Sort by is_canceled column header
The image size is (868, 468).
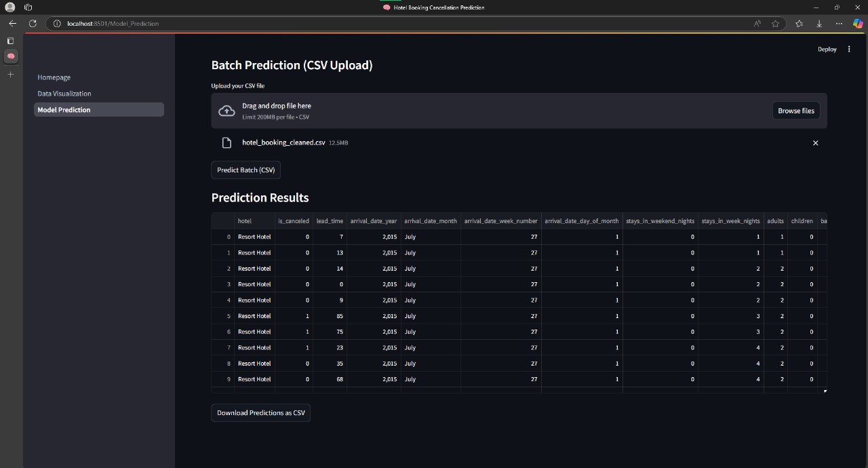(x=294, y=220)
